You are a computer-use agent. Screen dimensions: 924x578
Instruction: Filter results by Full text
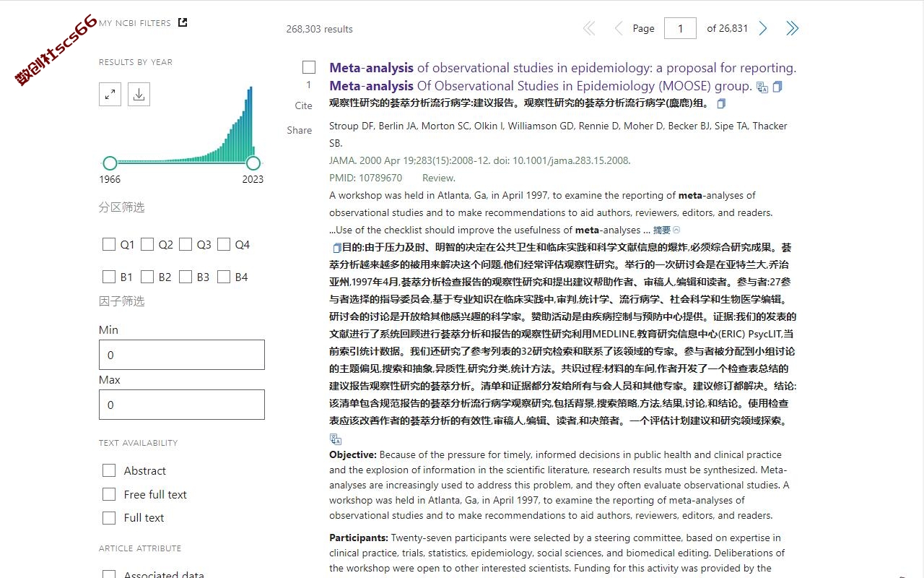click(109, 517)
